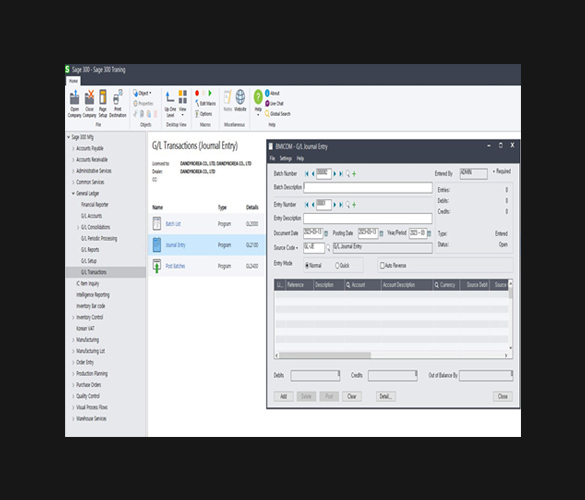Image resolution: width=585 pixels, height=500 pixels.
Task: Open the Post Batches program link
Action: coord(175,266)
